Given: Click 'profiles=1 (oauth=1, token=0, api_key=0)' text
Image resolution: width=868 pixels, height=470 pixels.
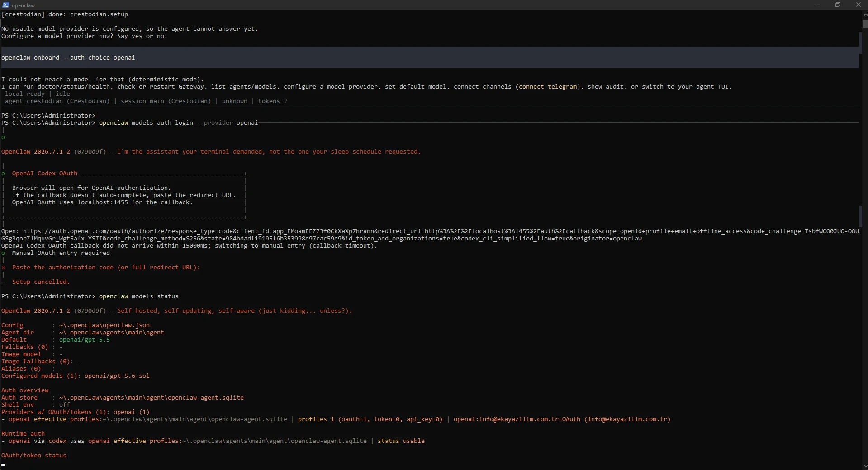Looking at the screenshot, I should coord(370,419).
